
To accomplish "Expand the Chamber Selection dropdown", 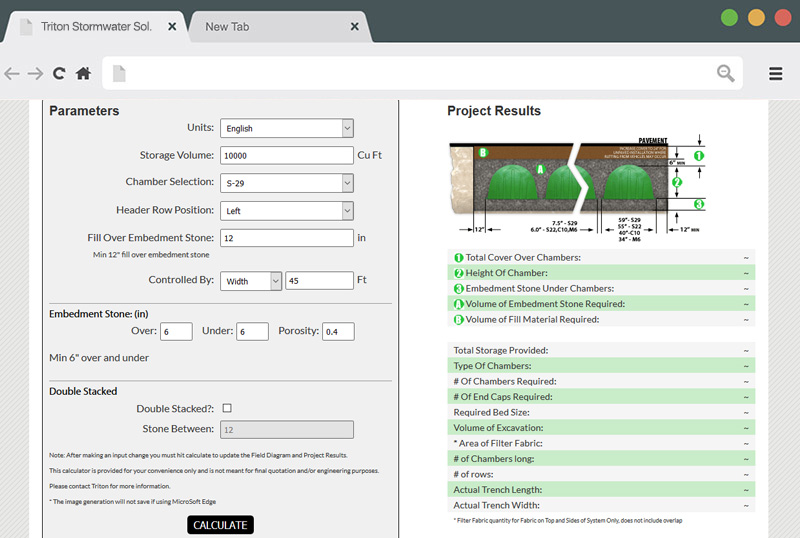I will tap(286, 183).
